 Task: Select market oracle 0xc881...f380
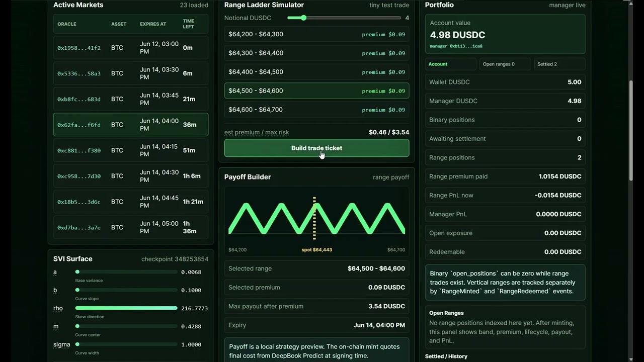pos(131,150)
